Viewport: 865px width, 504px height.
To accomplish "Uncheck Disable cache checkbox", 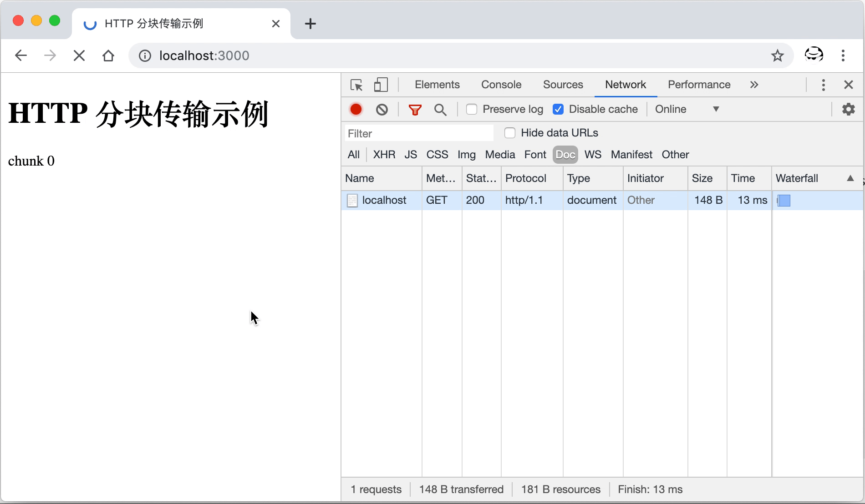I will [x=558, y=109].
